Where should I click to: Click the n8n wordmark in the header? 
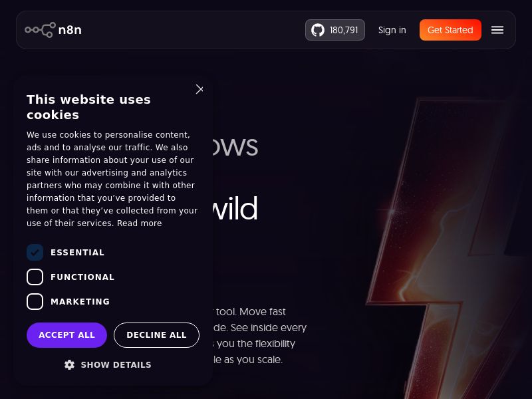(x=70, y=30)
